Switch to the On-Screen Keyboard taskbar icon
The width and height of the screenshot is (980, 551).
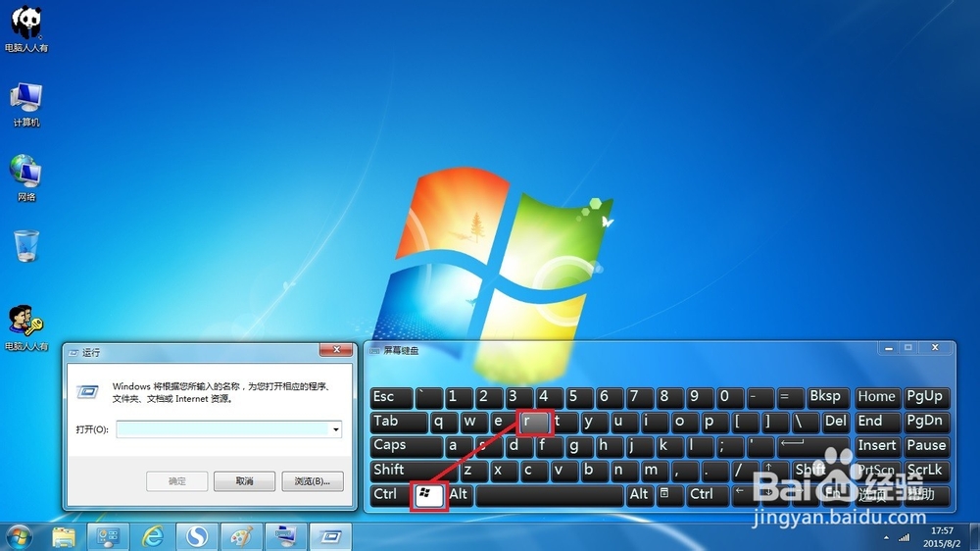pos(285,537)
